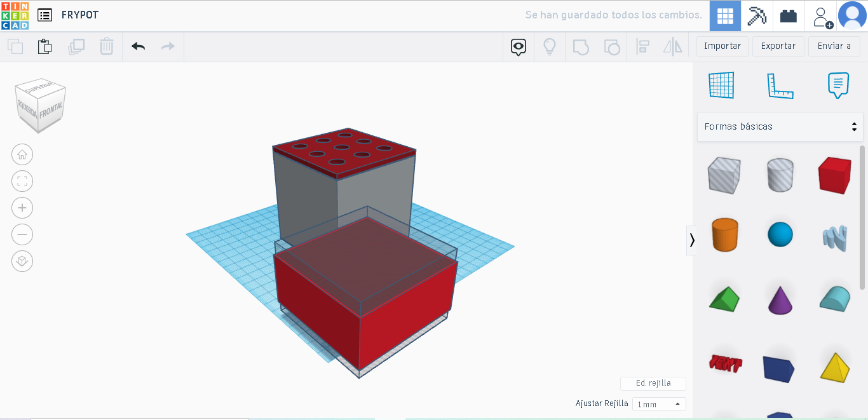Click the Tinkercad logo
This screenshot has height=420, width=868.
pyautogui.click(x=15, y=15)
